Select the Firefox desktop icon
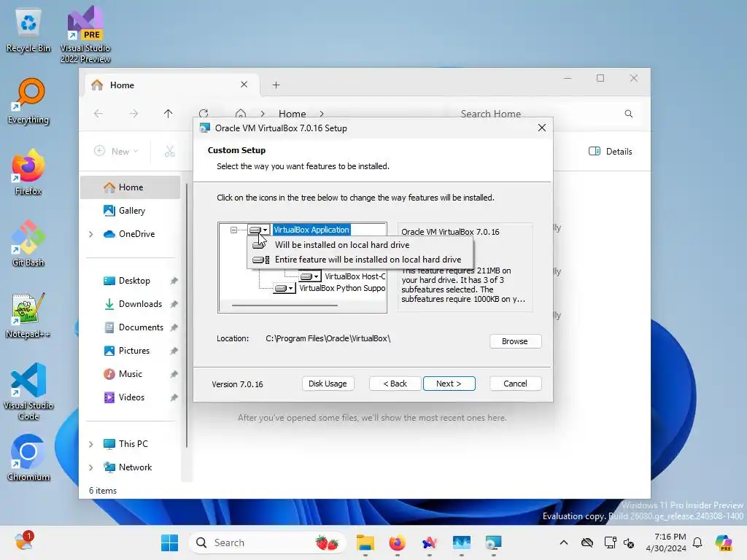 (x=28, y=172)
